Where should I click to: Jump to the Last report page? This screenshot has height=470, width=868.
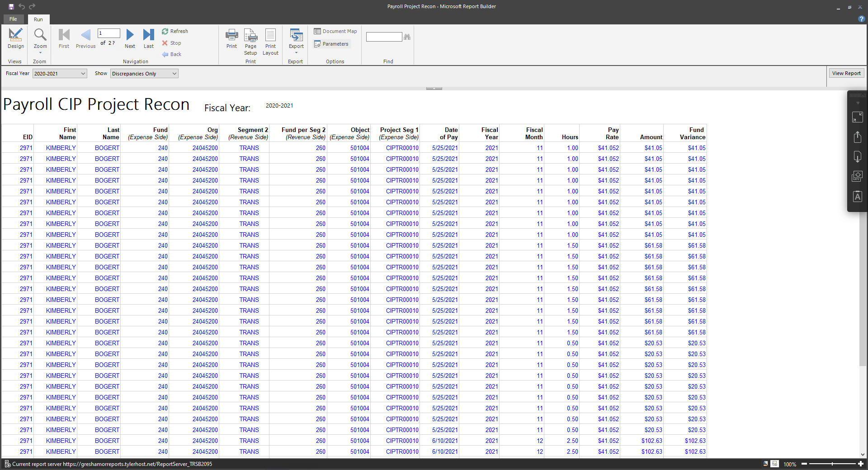pos(149,38)
